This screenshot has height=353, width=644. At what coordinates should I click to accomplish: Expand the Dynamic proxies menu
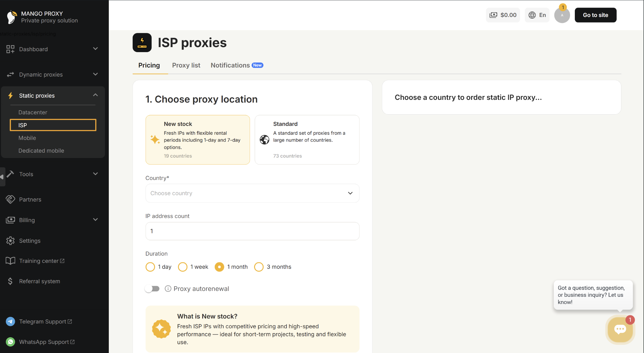[53, 74]
